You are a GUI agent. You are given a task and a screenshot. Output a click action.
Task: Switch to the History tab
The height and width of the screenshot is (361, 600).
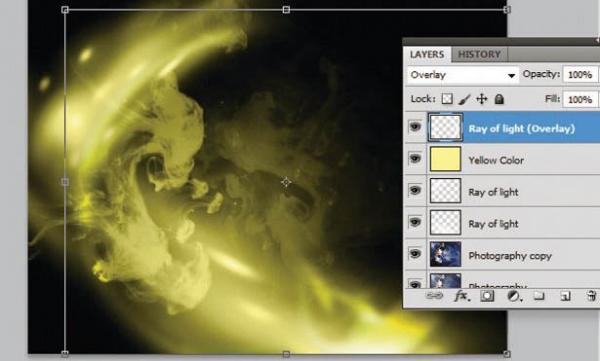coord(479,54)
